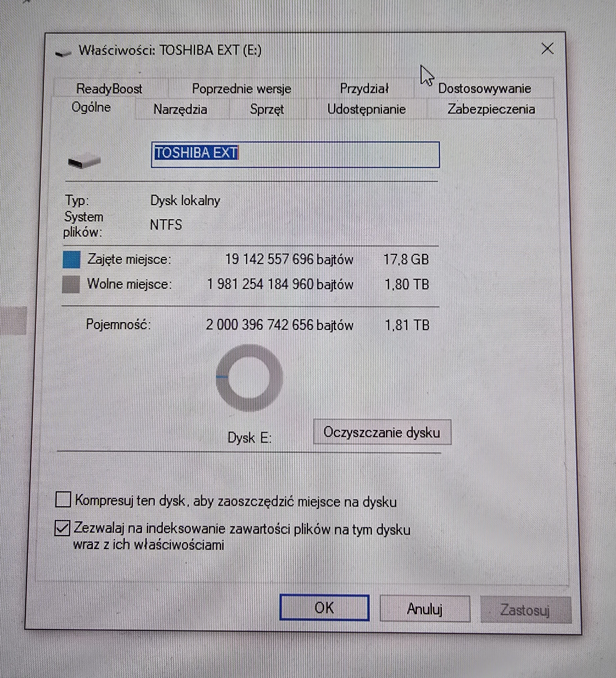Image resolution: width=616 pixels, height=678 pixels.
Task: Click the large drive icon beside the name field
Action: [x=84, y=160]
